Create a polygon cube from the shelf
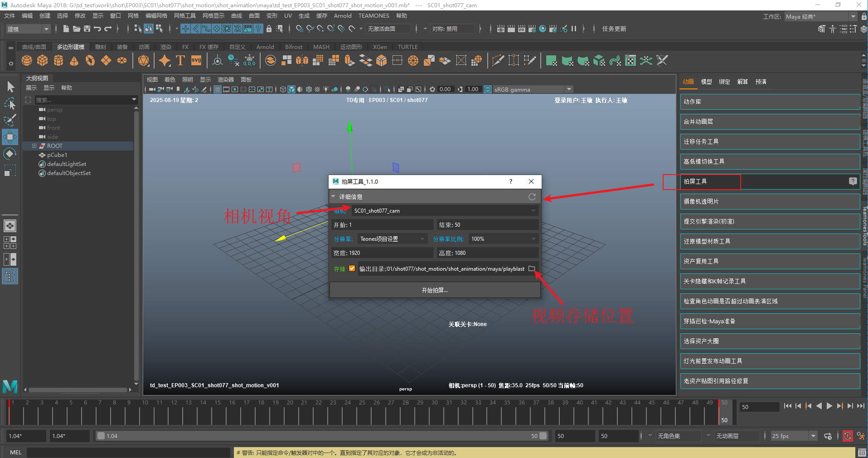The image size is (868, 458). [x=43, y=61]
